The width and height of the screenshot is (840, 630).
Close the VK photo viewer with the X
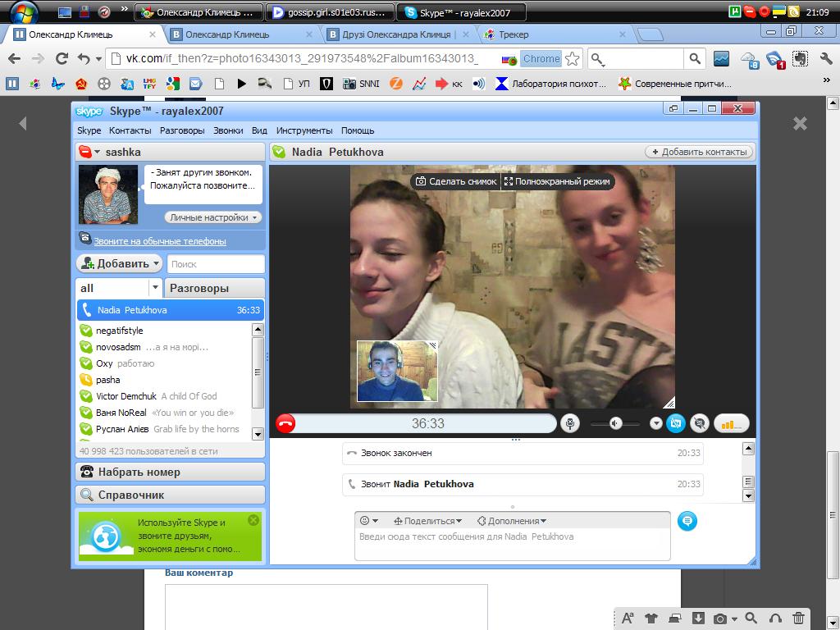click(x=800, y=124)
